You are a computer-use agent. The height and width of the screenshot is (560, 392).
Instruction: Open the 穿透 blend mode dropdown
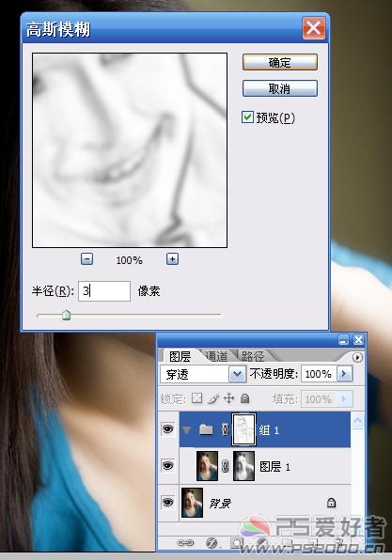tap(237, 374)
